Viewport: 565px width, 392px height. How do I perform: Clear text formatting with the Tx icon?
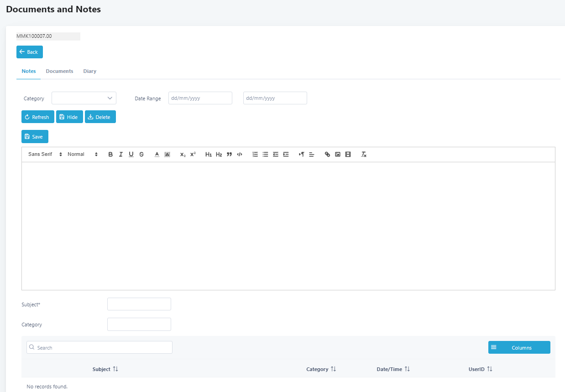click(x=364, y=155)
